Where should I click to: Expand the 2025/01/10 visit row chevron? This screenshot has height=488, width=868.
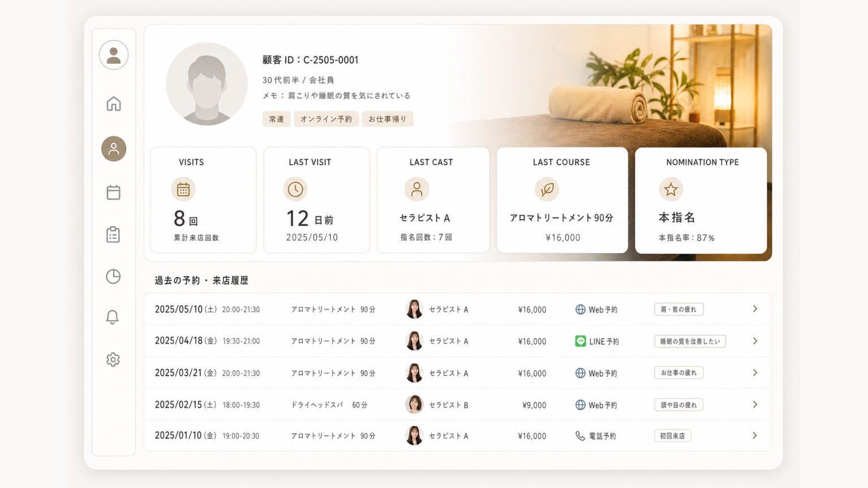coord(755,435)
